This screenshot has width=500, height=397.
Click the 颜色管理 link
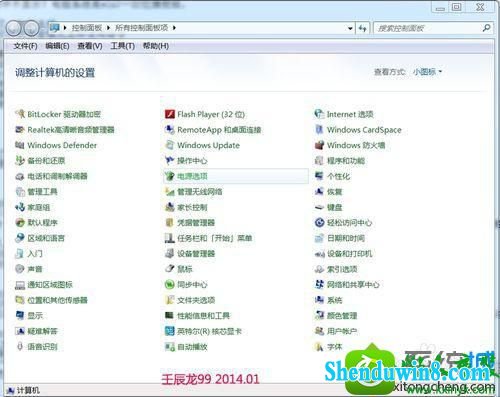[x=342, y=315]
